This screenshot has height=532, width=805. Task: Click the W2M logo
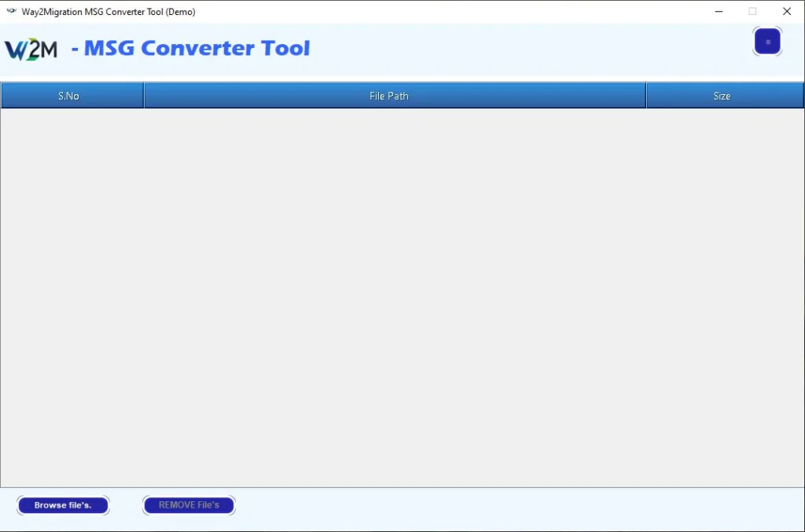coord(31,49)
